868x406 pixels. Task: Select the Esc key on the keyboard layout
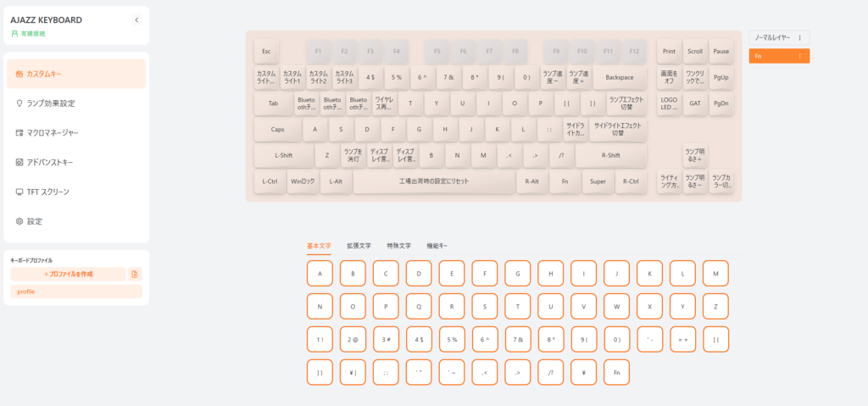[266, 51]
